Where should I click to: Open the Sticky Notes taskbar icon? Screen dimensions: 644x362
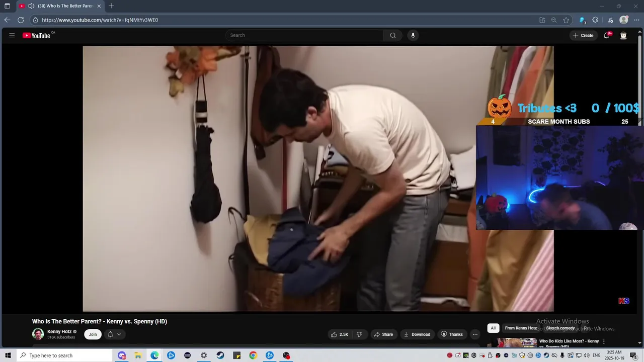coord(237,355)
